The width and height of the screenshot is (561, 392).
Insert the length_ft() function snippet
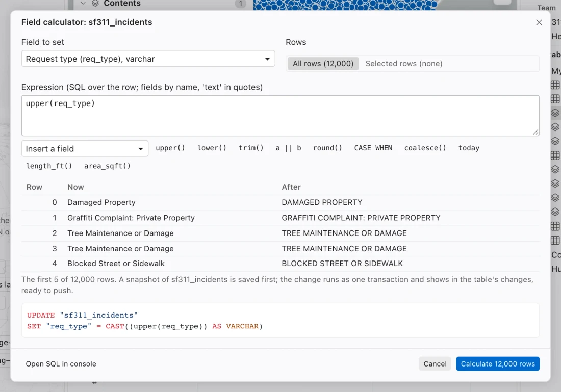coord(49,166)
